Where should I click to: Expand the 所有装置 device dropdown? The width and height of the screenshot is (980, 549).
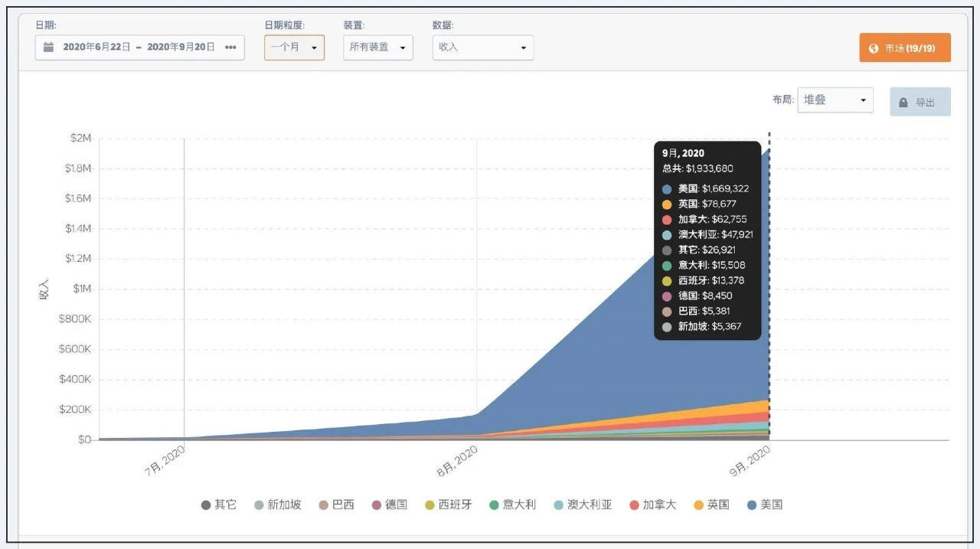(378, 47)
